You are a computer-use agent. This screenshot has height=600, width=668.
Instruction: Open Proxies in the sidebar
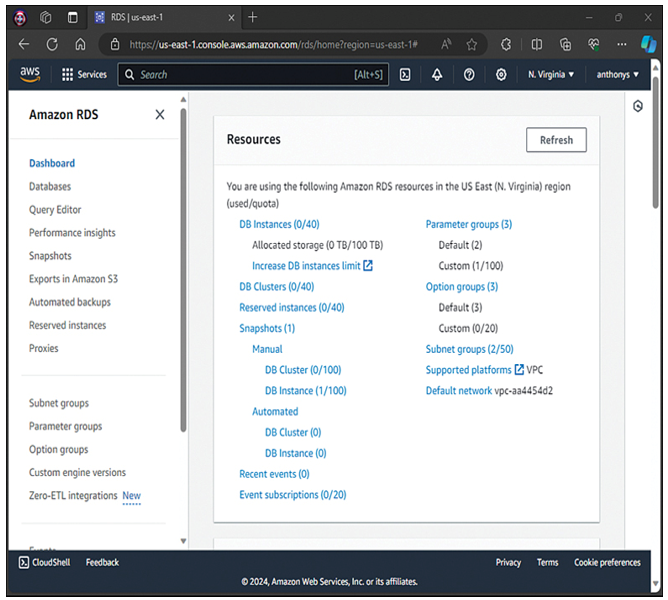43,348
